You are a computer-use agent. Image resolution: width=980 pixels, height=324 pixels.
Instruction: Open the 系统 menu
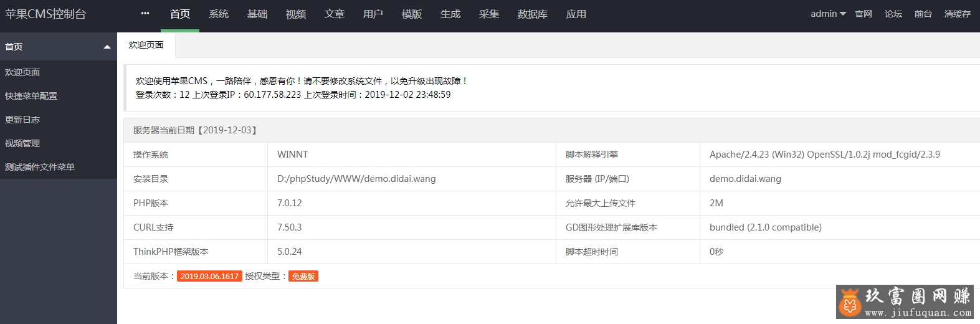(219, 14)
